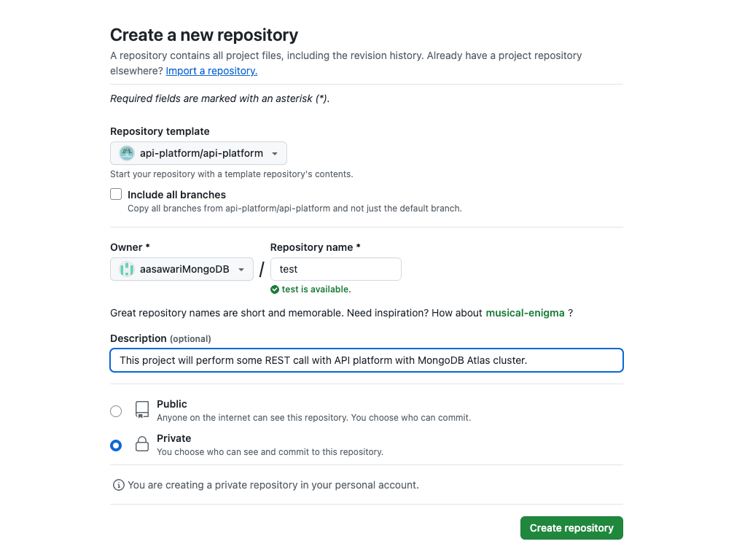Select the Public visibility radio button

pyautogui.click(x=116, y=411)
